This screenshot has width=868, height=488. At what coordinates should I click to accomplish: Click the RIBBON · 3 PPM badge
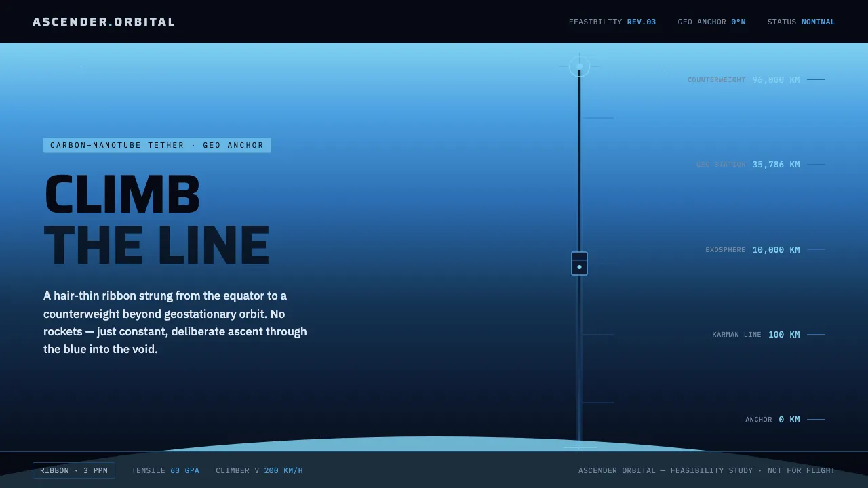coord(74,470)
